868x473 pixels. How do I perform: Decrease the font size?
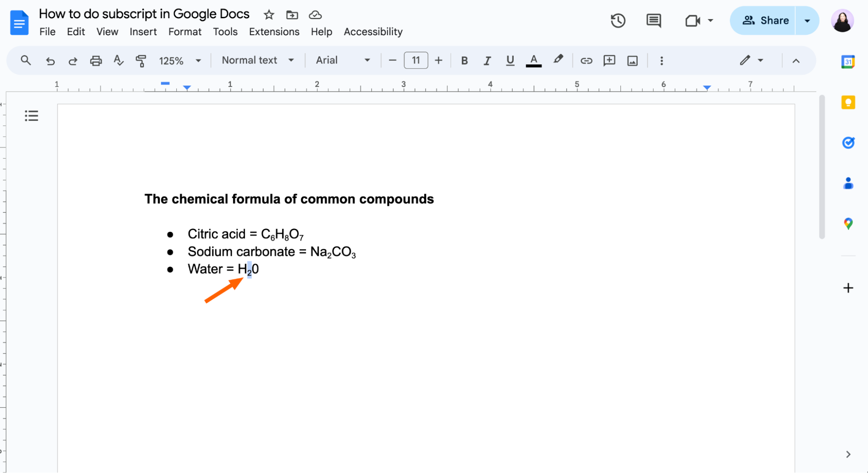tap(392, 60)
